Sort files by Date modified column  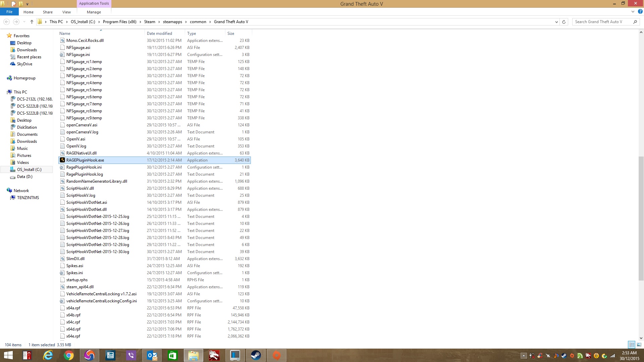159,34
